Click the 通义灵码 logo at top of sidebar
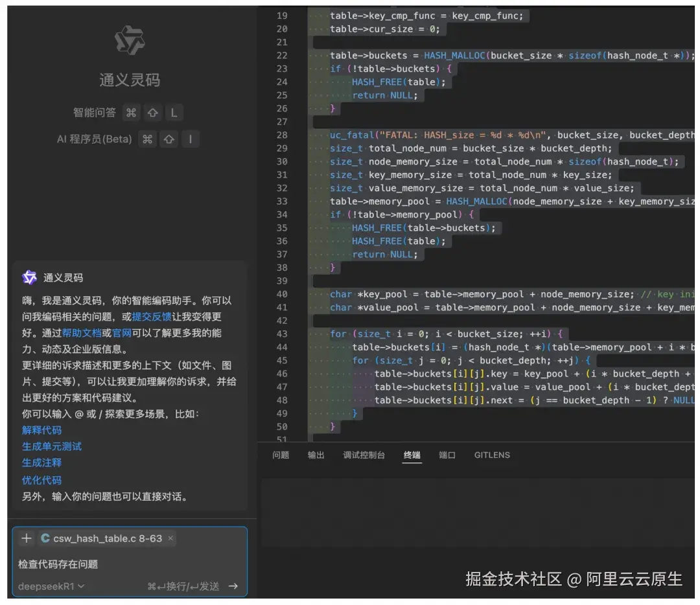This screenshot has width=700, height=605. point(129,40)
